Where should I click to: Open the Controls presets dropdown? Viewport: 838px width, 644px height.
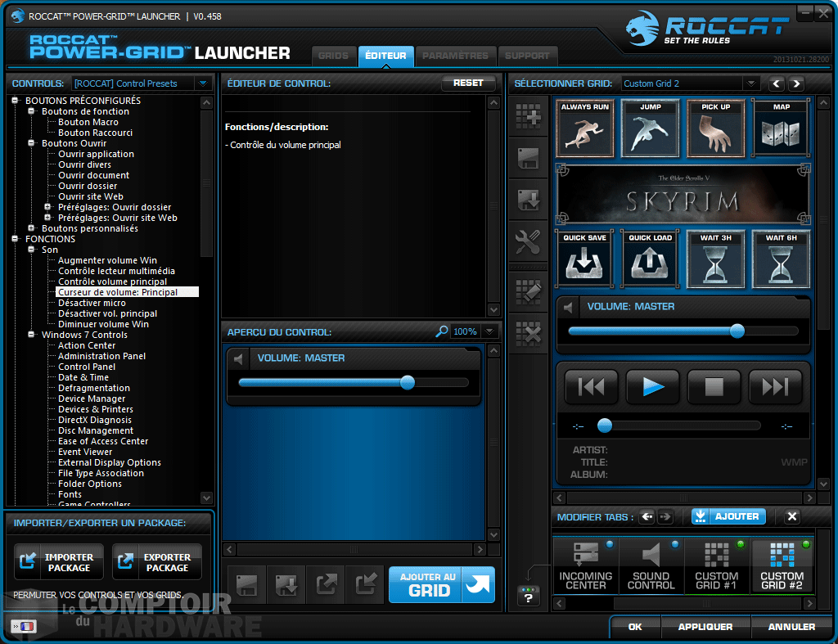[x=202, y=83]
